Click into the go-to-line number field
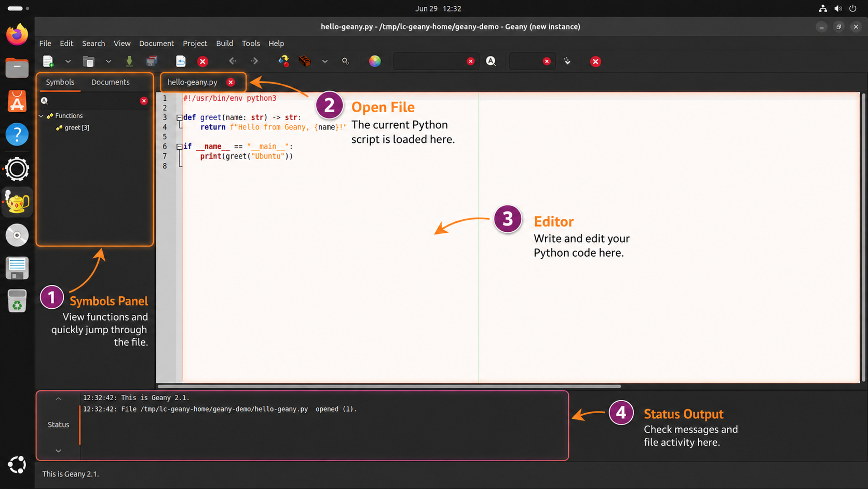 point(526,61)
